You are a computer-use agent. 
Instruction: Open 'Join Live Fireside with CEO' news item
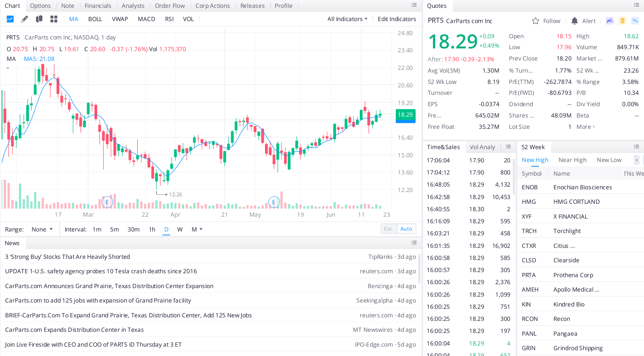93,345
